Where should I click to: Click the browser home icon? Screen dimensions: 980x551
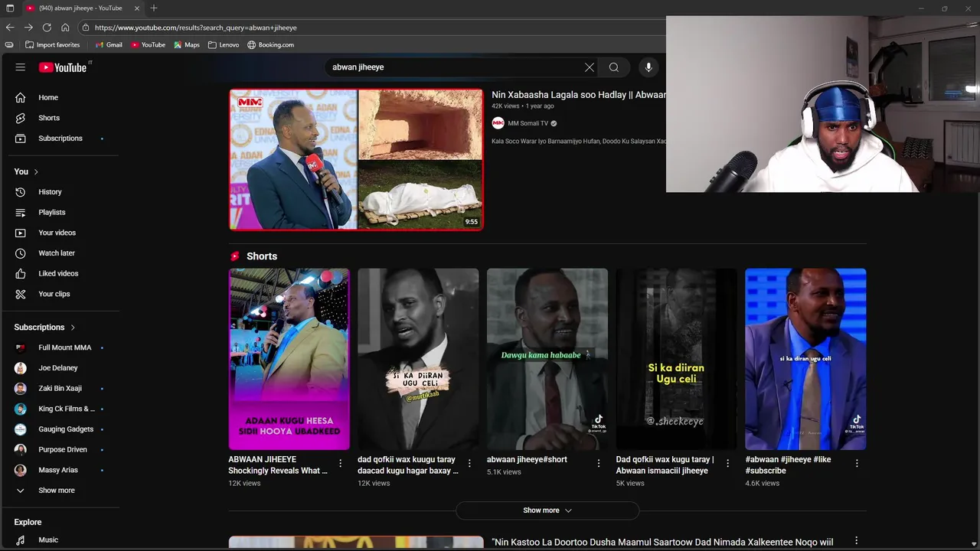coord(65,28)
